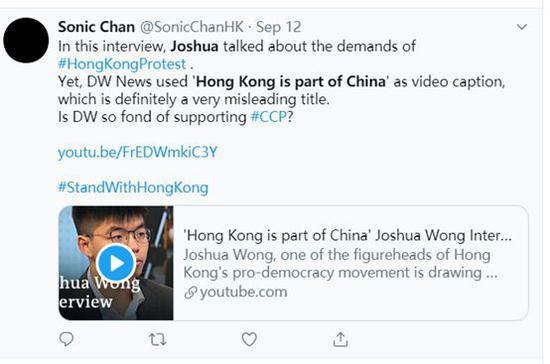Retweet this post via the retweet icon
This screenshot has width=550, height=364.
click(157, 339)
